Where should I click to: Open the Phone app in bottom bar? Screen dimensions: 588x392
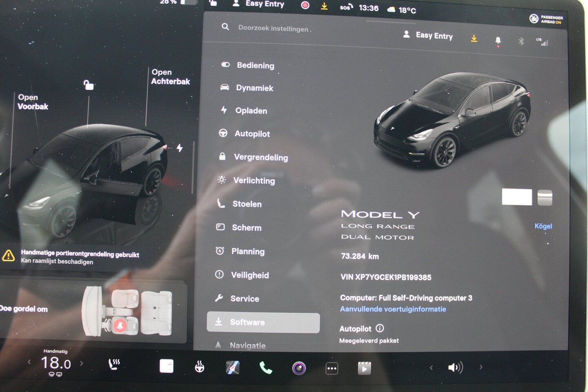[266, 368]
